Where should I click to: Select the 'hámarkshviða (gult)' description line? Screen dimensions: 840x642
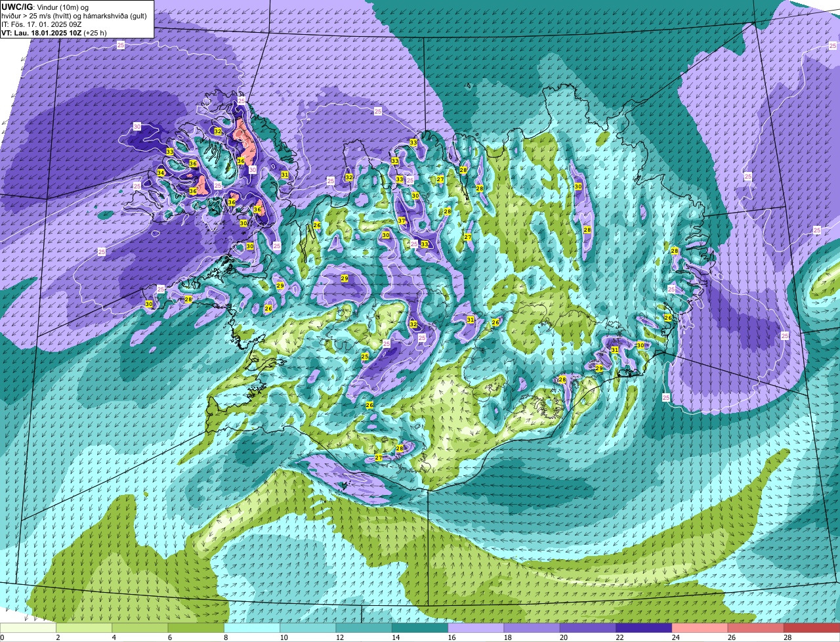pyautogui.click(x=73, y=16)
